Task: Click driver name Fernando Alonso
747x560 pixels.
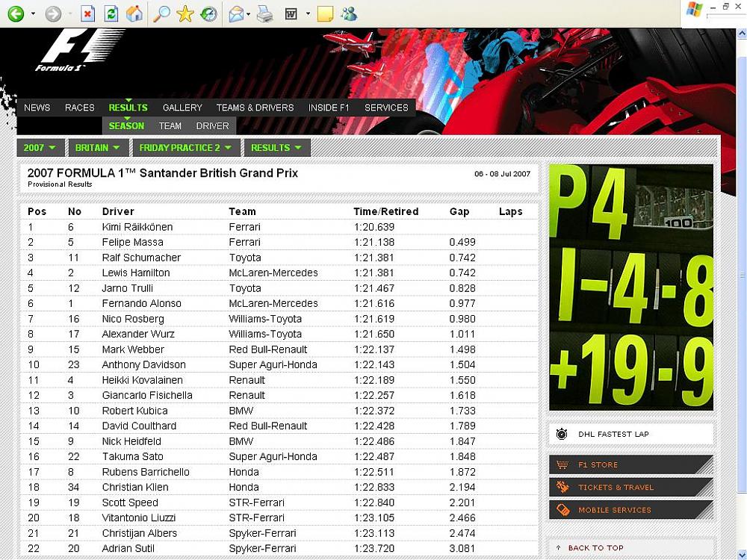Action: coord(141,303)
